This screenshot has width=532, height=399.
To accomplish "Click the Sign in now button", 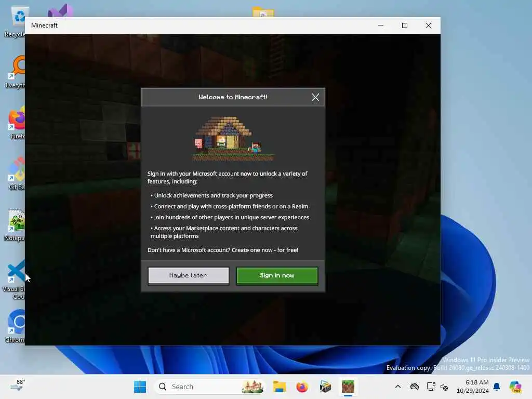I will point(277,275).
